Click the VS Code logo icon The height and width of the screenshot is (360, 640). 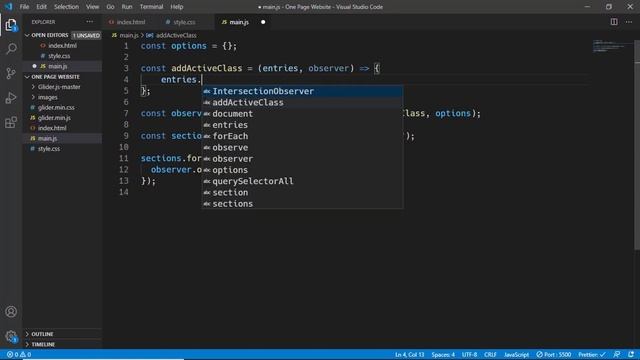(x=8, y=7)
